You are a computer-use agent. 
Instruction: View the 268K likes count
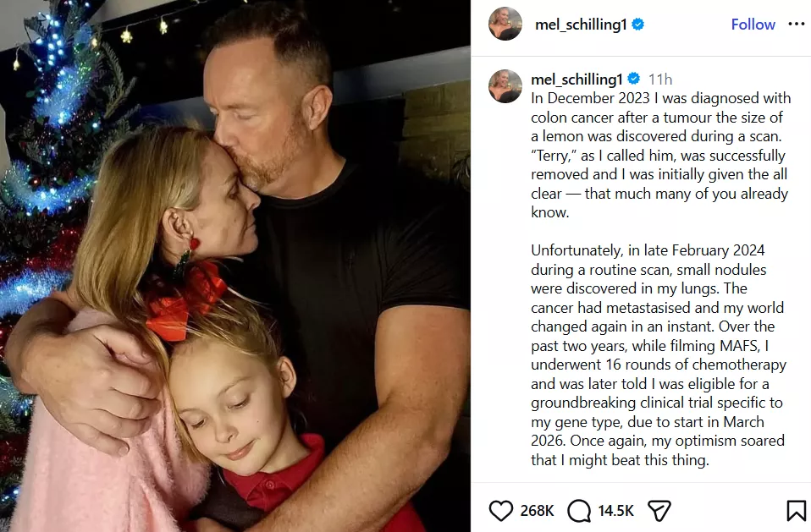click(x=537, y=511)
